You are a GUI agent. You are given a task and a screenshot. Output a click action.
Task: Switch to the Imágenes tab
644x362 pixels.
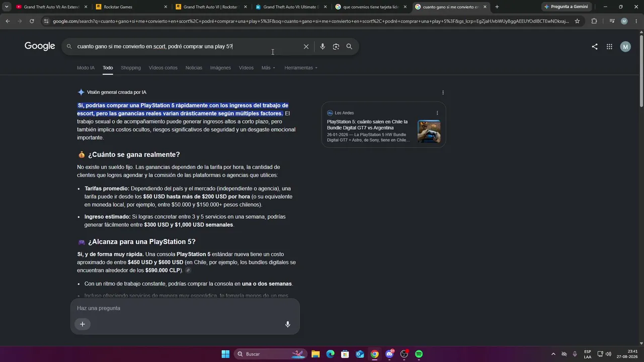point(220,68)
